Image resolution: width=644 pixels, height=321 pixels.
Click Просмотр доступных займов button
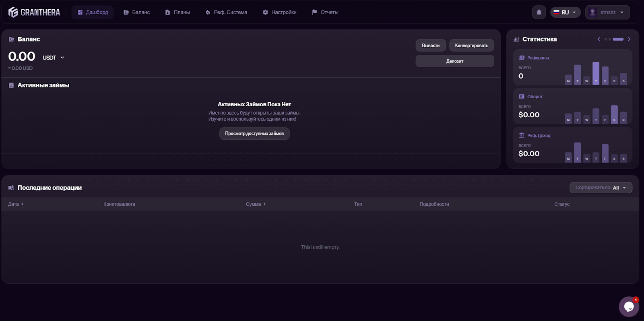click(254, 134)
